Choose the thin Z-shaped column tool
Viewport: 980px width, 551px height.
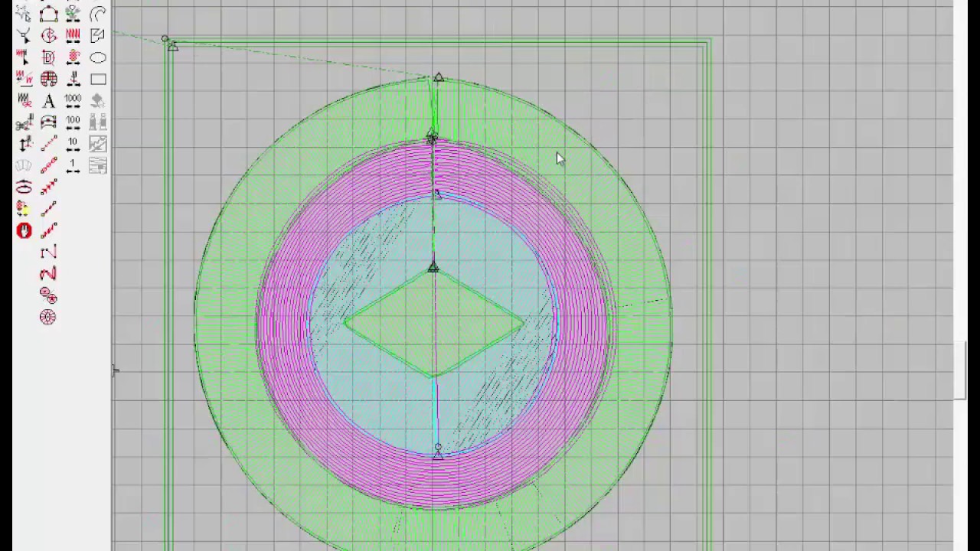click(48, 252)
